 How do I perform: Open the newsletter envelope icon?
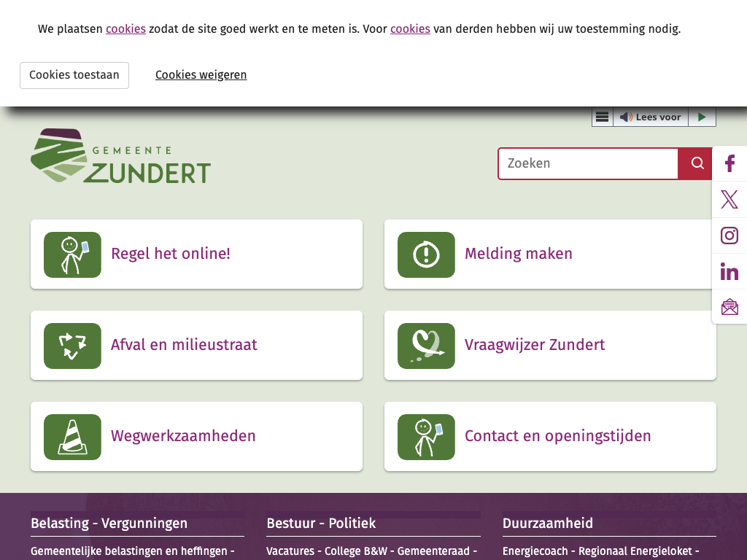coord(729,307)
